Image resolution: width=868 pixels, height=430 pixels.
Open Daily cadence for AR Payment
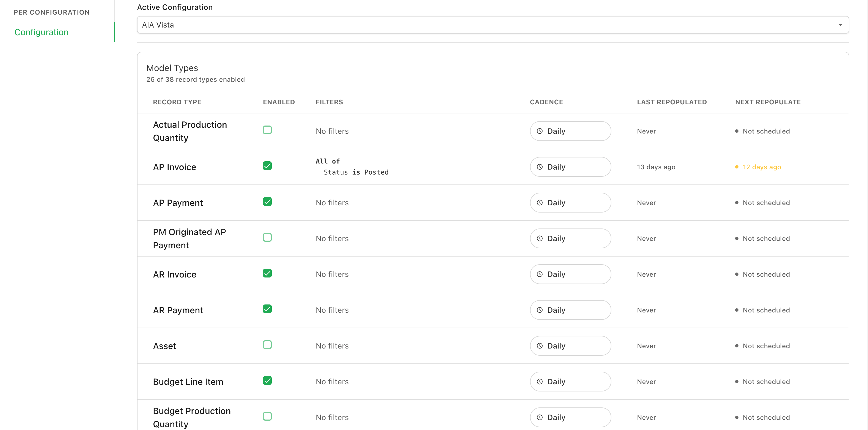coord(570,310)
